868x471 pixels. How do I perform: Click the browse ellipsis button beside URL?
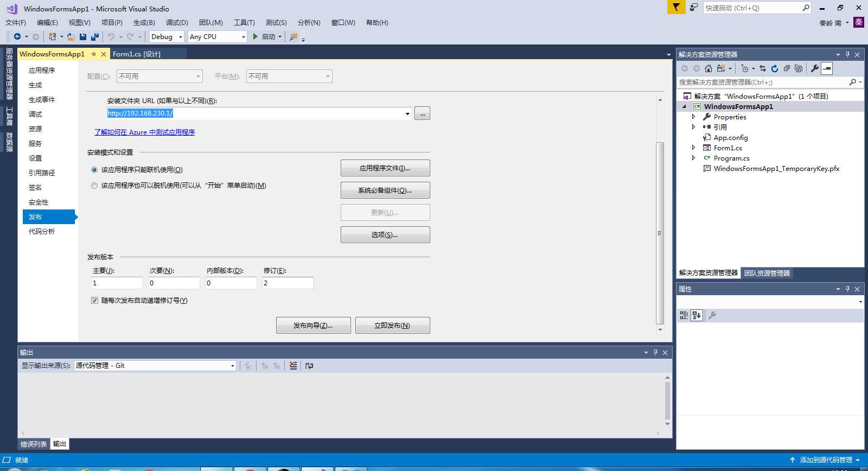423,113
